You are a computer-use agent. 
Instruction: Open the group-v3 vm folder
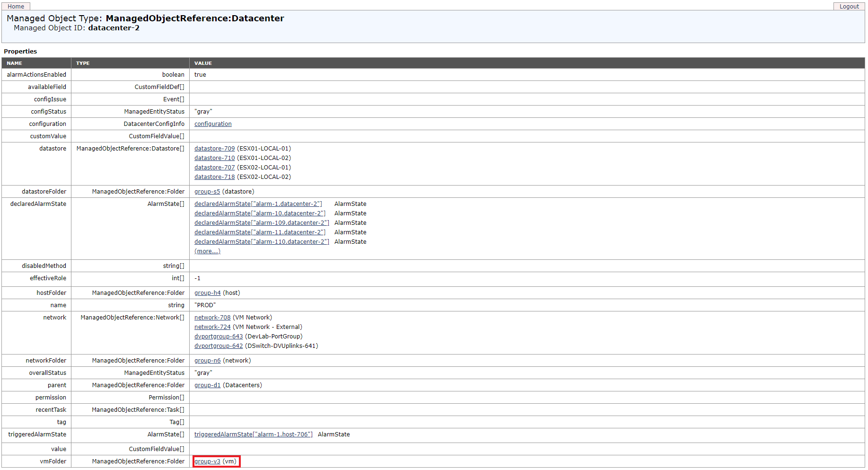point(207,461)
